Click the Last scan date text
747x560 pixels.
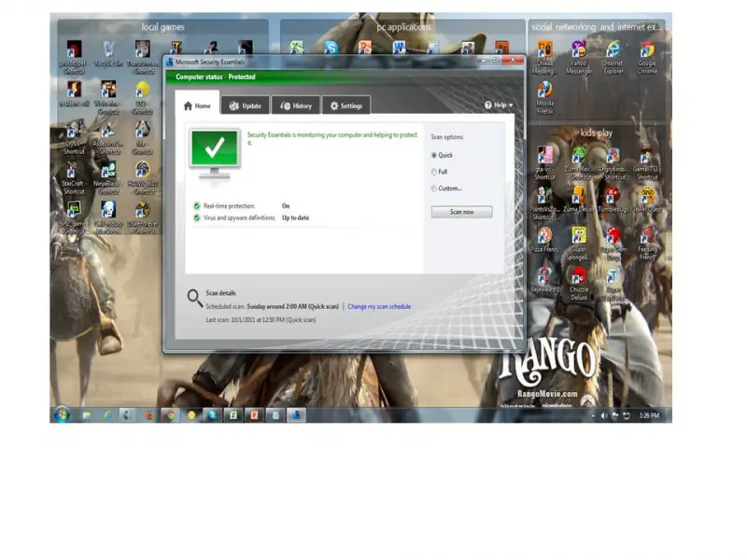(261, 320)
